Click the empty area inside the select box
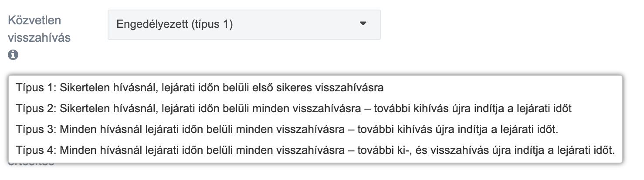644x180 pixels. click(296, 25)
